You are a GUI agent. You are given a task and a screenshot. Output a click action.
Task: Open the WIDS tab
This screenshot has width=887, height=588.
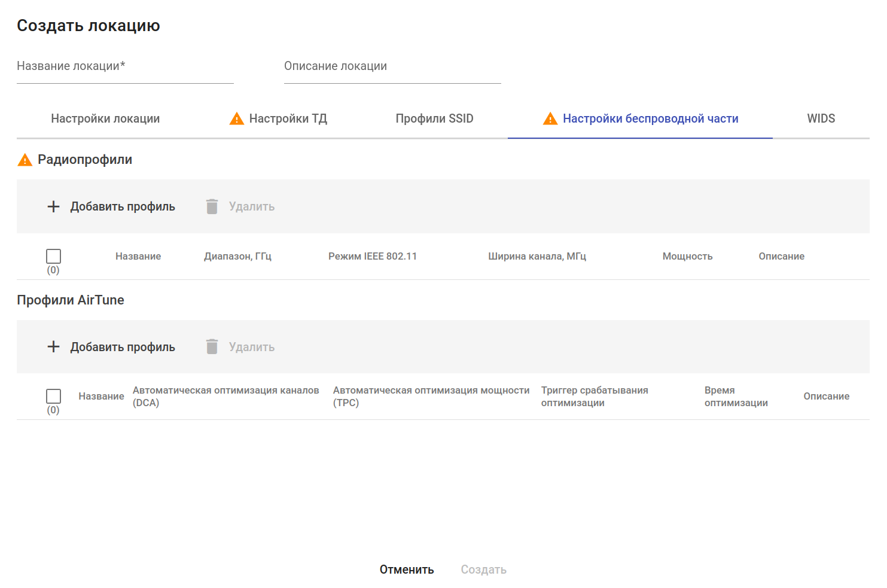(821, 118)
